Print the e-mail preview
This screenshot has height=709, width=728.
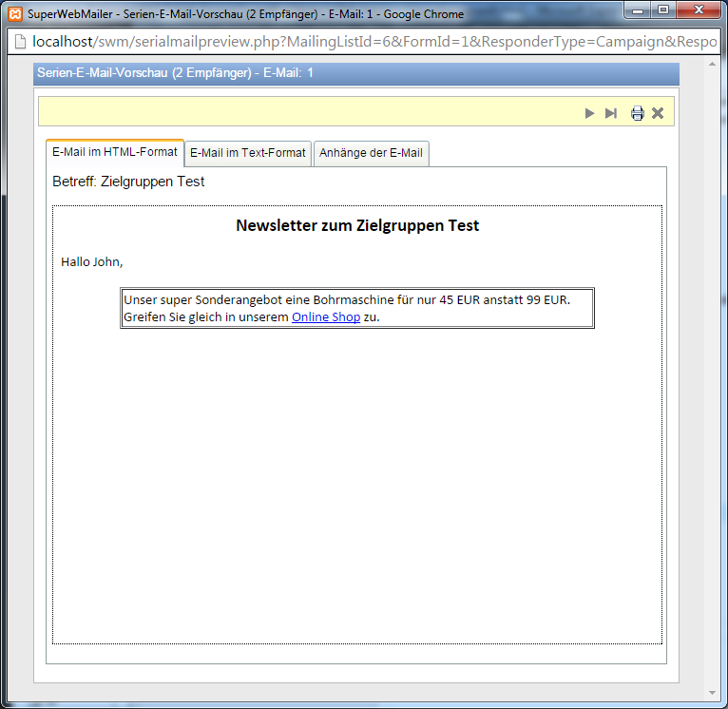637,113
